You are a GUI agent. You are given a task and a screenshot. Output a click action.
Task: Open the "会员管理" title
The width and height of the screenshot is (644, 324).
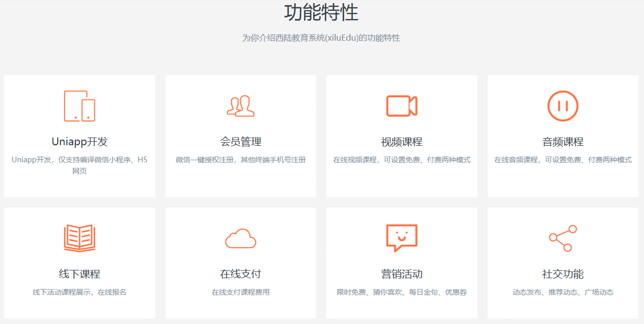coord(241,142)
